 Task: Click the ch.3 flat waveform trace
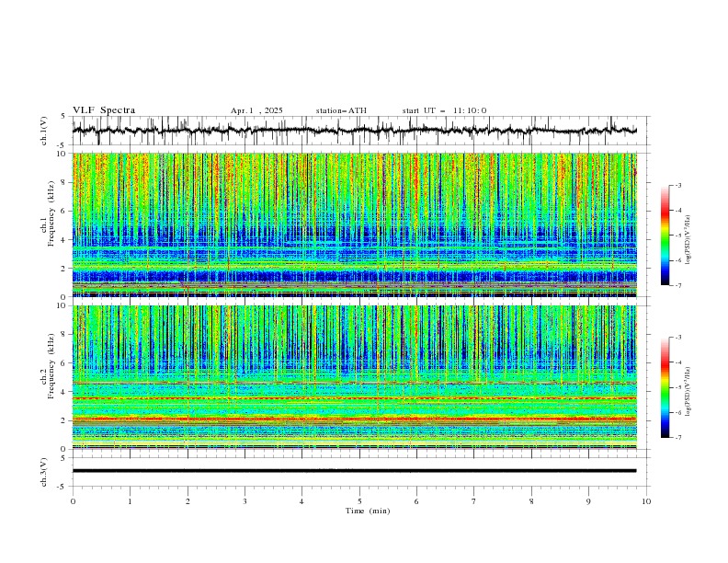355,471
